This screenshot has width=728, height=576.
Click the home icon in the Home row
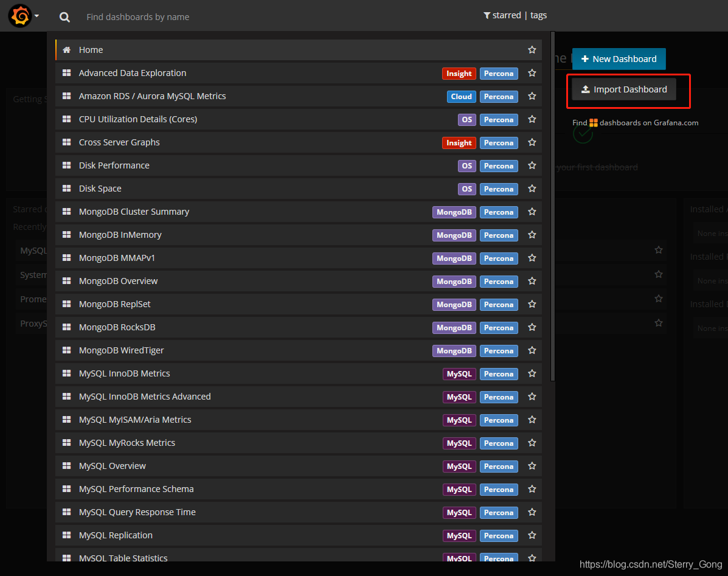pyautogui.click(x=66, y=50)
